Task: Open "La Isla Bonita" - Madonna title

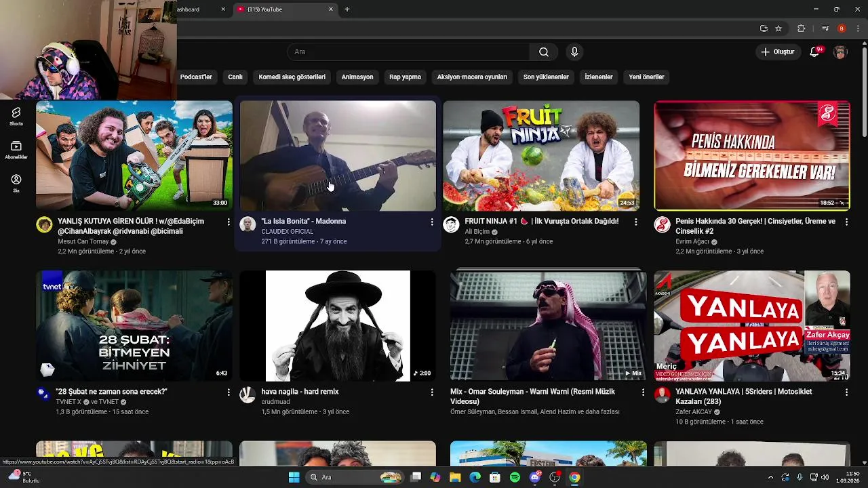Action: point(303,222)
